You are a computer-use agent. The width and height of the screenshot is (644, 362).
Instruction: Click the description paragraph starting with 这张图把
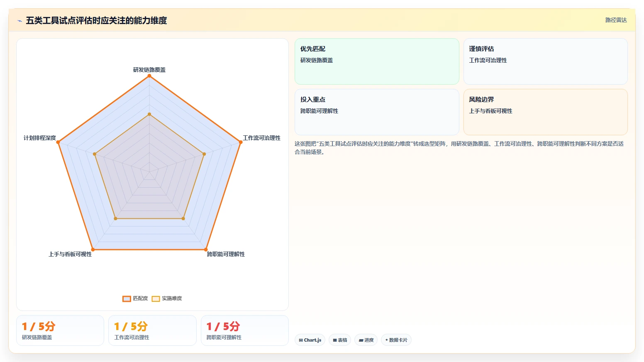pos(459,148)
